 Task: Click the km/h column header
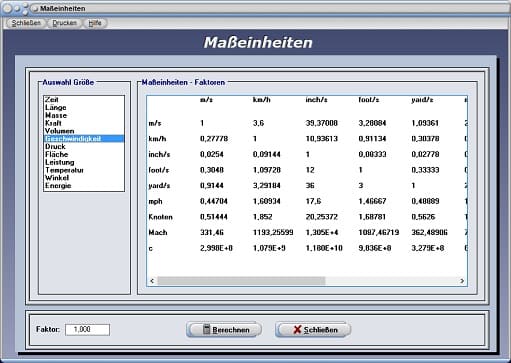(262, 100)
